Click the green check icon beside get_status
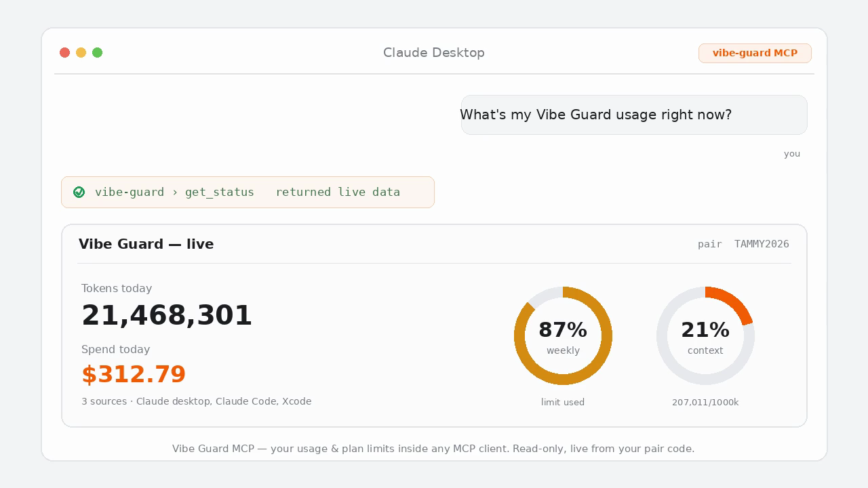 pyautogui.click(x=79, y=192)
